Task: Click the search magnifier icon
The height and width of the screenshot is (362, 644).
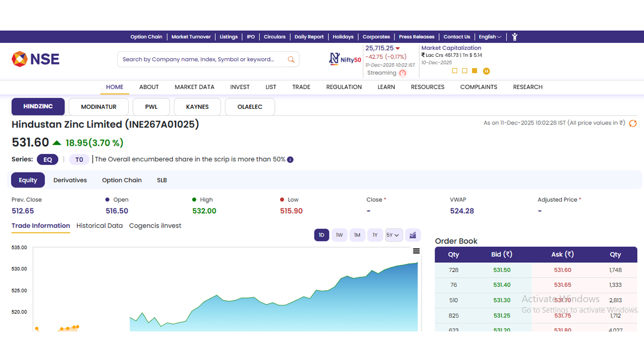Action: pyautogui.click(x=291, y=60)
